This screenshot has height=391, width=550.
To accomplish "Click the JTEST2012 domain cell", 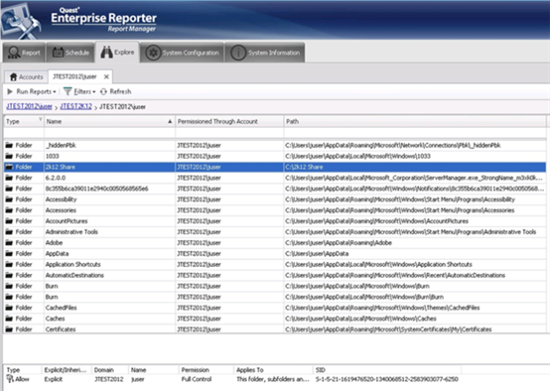I will (x=109, y=379).
